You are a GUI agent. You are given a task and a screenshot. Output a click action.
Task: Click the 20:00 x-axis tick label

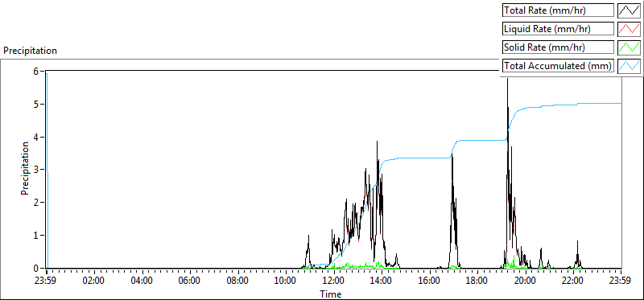[526, 282]
